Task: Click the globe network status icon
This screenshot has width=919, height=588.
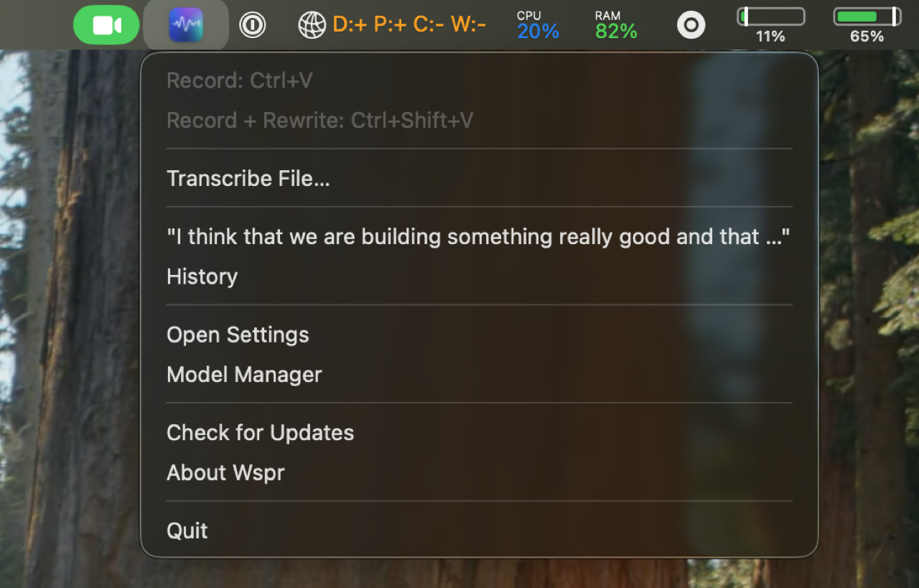Action: (312, 25)
